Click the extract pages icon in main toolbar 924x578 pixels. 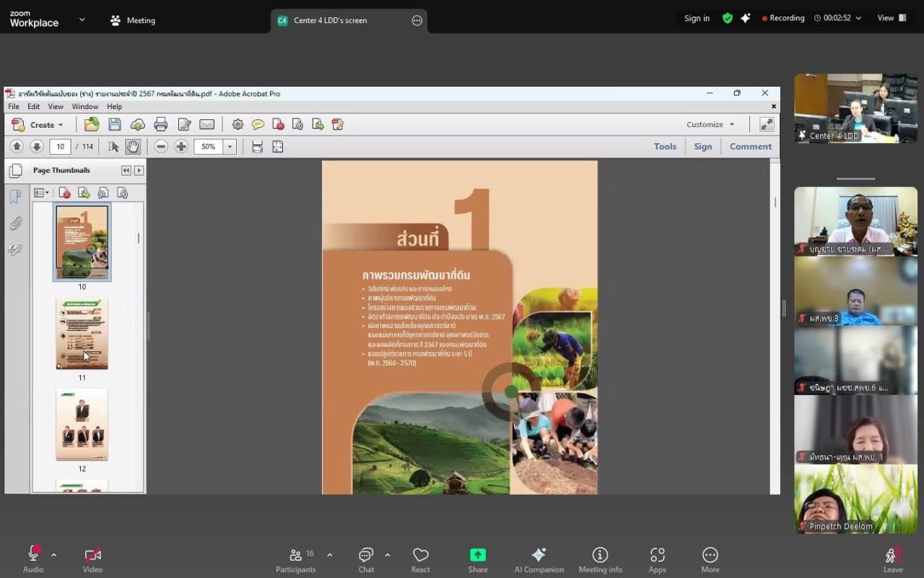coord(318,124)
